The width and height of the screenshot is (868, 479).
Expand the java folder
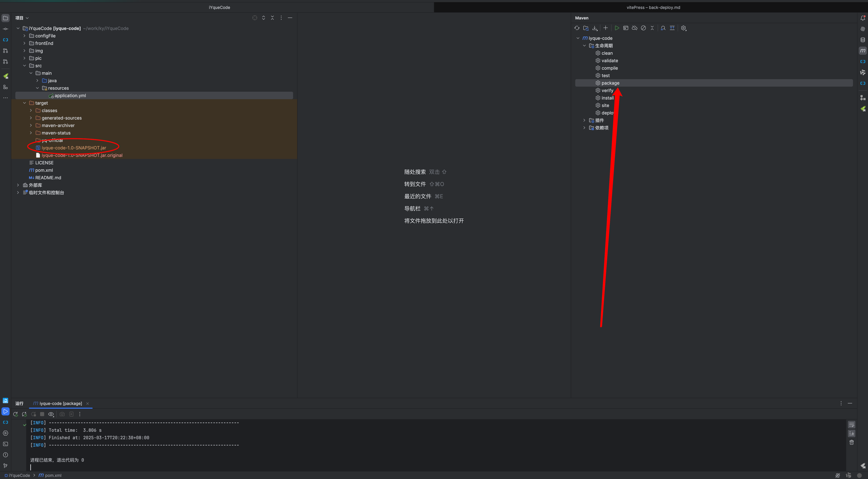pos(37,80)
